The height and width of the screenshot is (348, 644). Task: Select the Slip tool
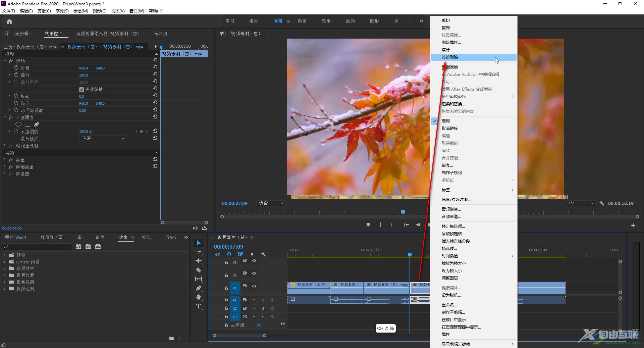199,279
